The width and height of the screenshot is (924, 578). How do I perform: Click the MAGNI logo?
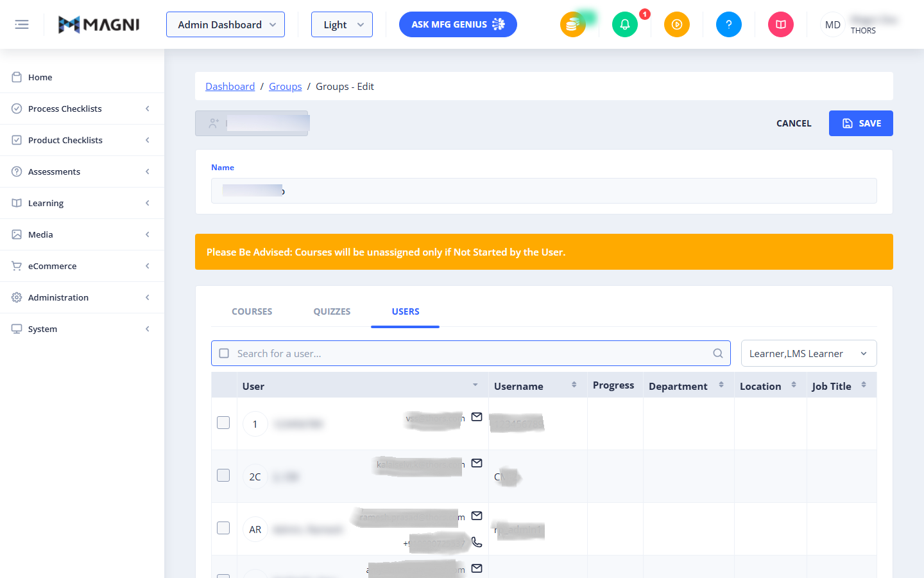pos(99,24)
